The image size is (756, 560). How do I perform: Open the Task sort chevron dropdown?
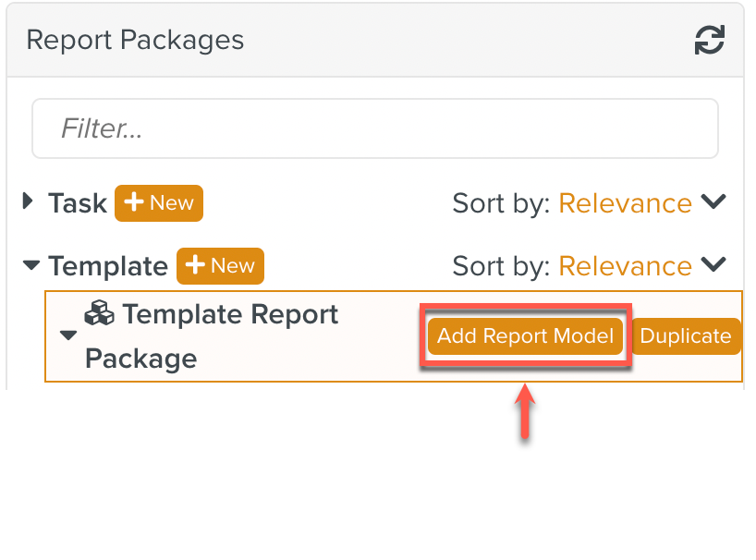(713, 202)
